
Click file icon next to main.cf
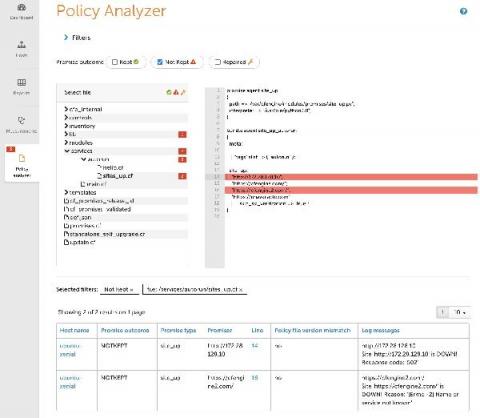83,184
